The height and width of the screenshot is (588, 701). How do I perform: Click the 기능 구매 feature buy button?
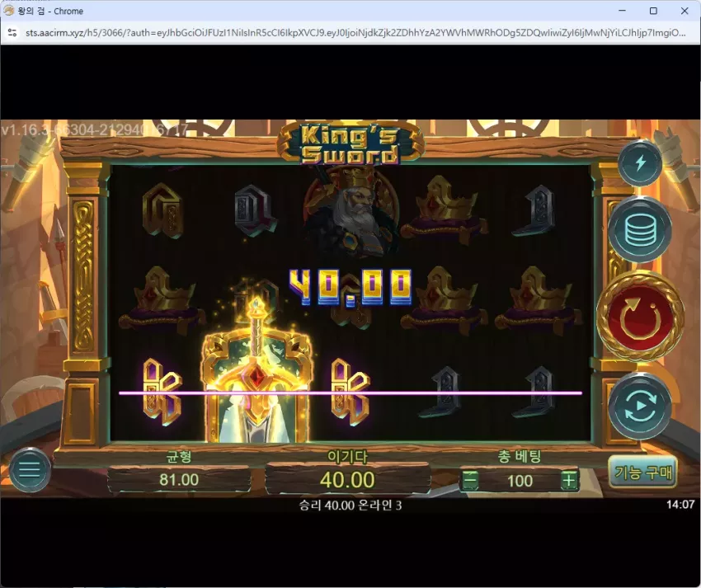(x=643, y=473)
